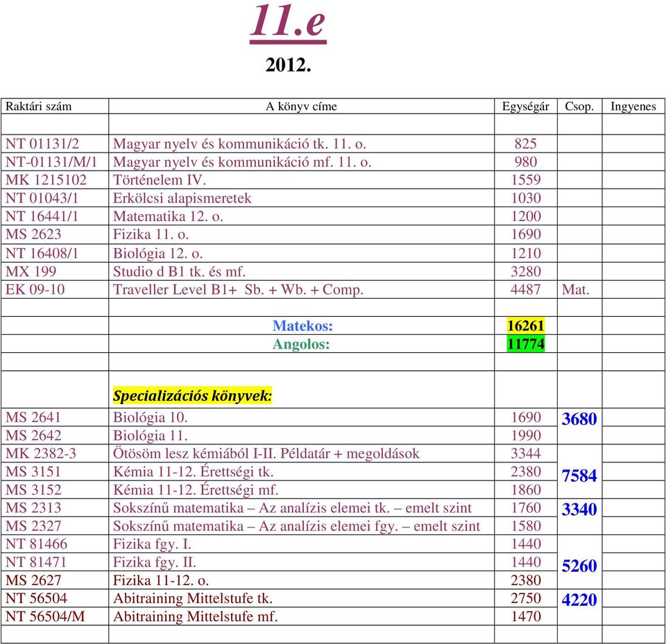
Task: Click the 'A könyv címe' column header
Action: [301, 106]
